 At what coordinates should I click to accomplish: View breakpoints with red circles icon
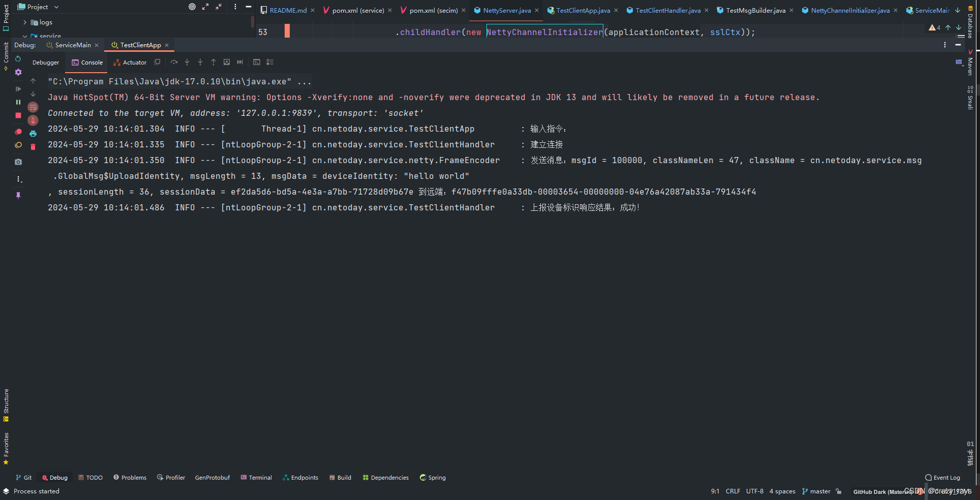18,132
